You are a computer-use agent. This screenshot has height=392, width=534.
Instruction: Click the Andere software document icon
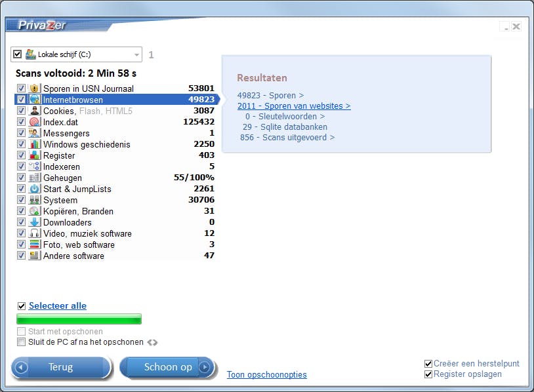click(34, 256)
